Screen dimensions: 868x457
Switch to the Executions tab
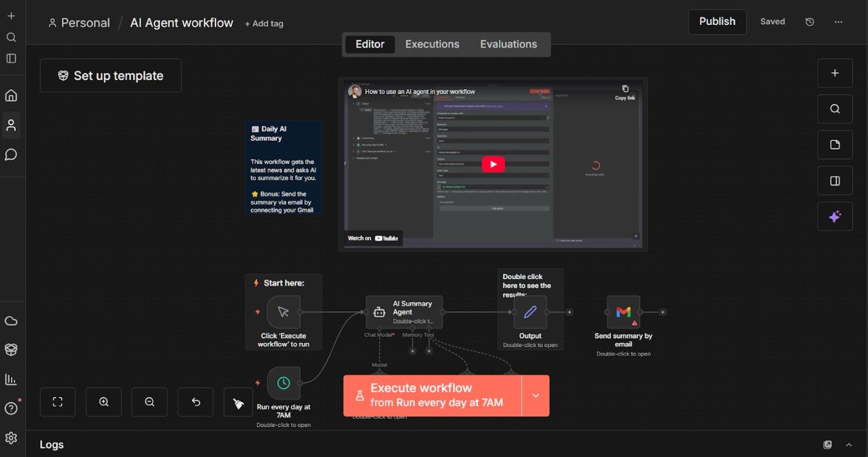click(432, 44)
